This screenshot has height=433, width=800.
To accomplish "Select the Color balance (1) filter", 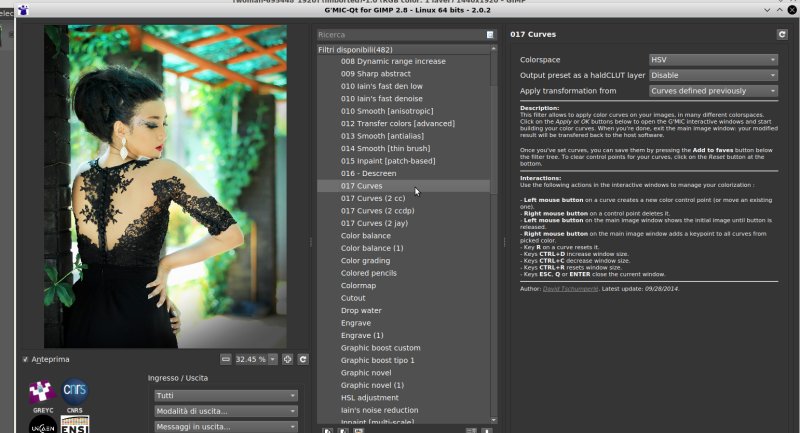I will (372, 248).
